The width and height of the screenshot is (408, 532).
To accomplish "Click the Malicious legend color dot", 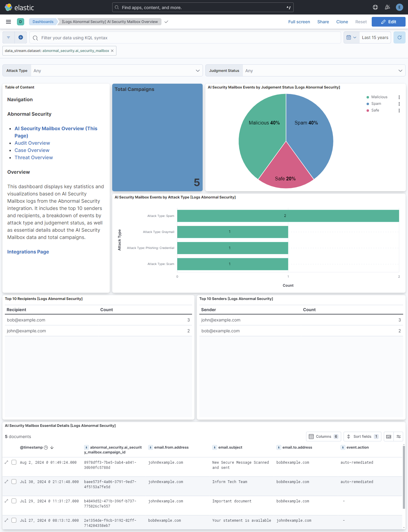I will point(368,97).
